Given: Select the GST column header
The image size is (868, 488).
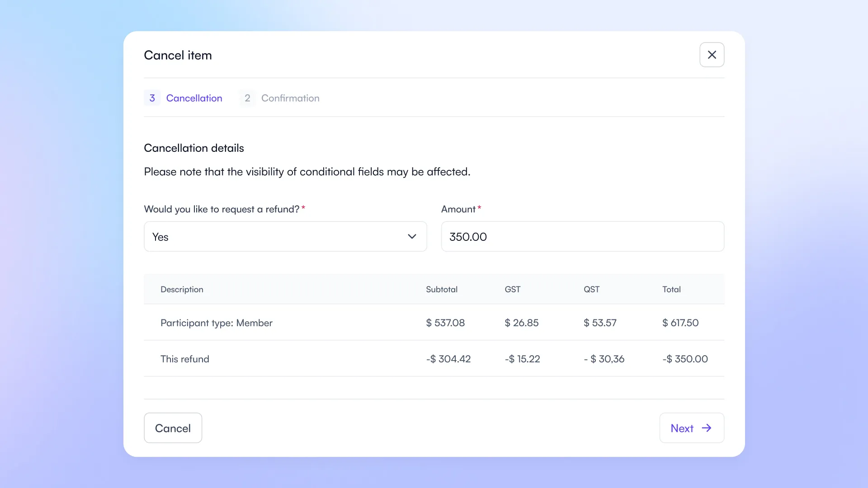Looking at the screenshot, I should tap(513, 289).
